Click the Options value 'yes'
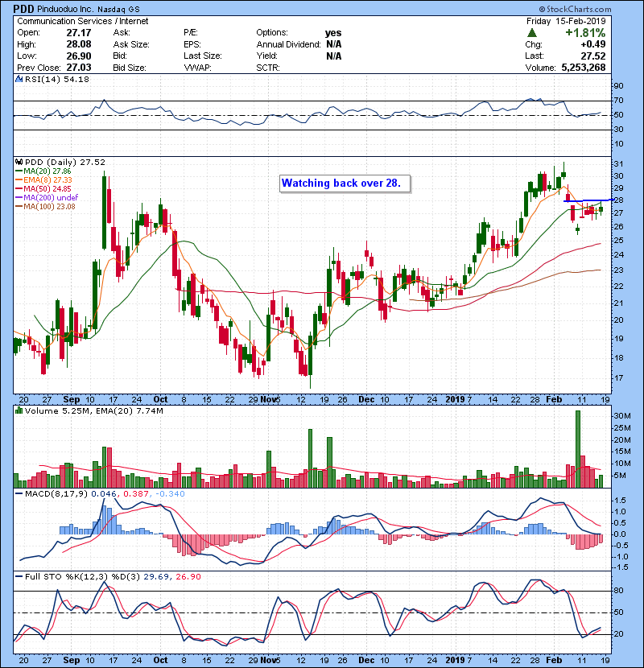 tap(333, 33)
